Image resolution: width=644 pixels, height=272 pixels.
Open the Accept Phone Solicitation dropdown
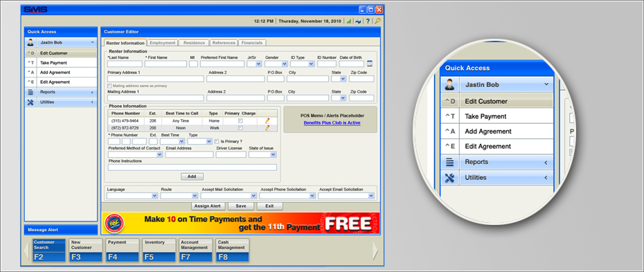tap(287, 196)
